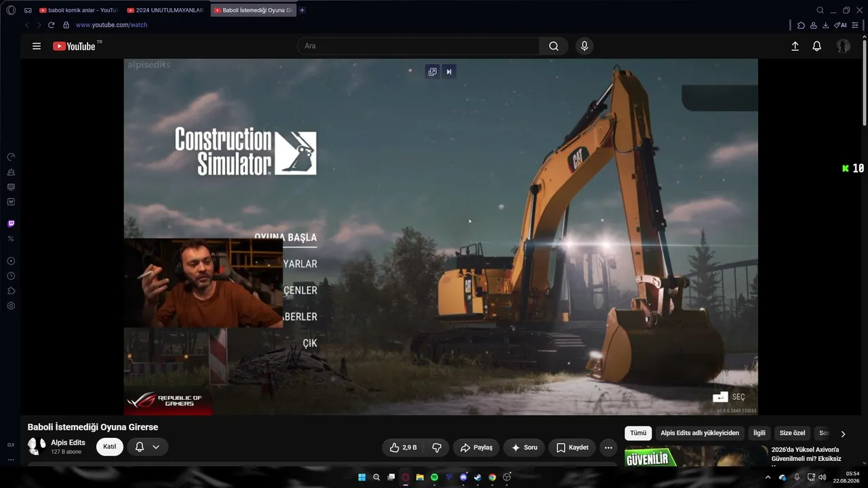
Task: Open the YouTube upload/create button
Action: (x=795, y=46)
